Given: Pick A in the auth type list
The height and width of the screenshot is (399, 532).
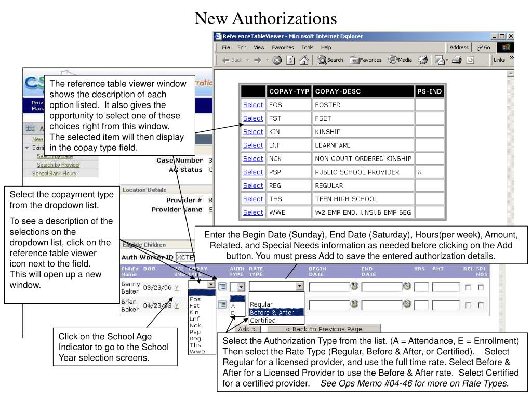Looking at the screenshot, I should [x=237, y=305].
